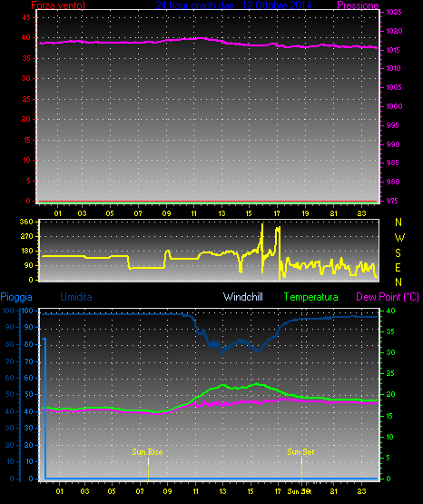
Task: Click hour 21 under the temperature chart
Action: 334,491
